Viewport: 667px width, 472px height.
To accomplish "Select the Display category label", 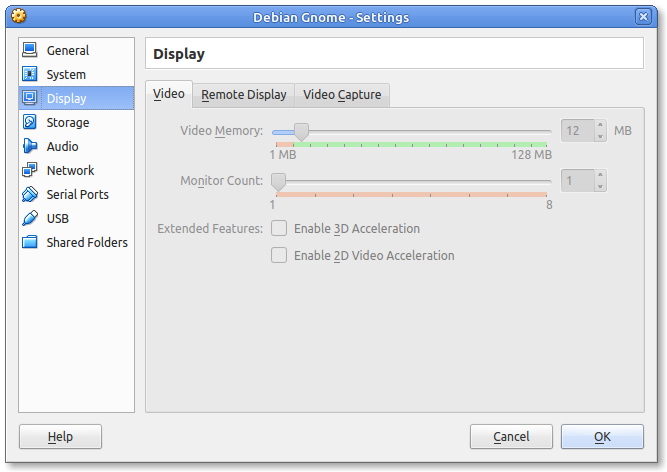I will click(66, 98).
